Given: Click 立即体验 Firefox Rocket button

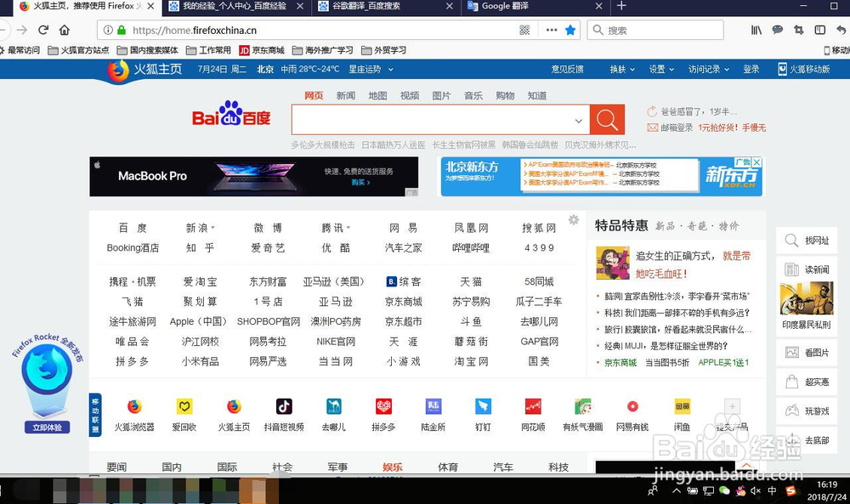Looking at the screenshot, I should point(47,428).
